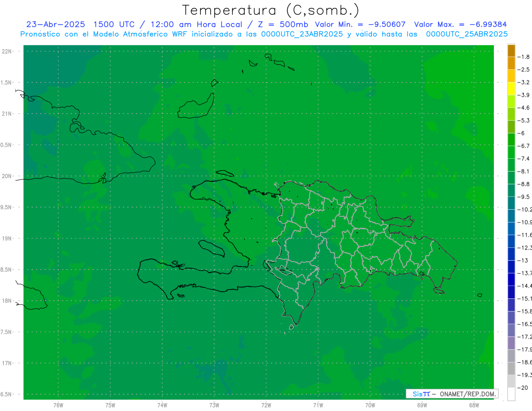Click the '-20' colorbar value
This screenshot has width=532, height=411.
pyautogui.click(x=523, y=388)
